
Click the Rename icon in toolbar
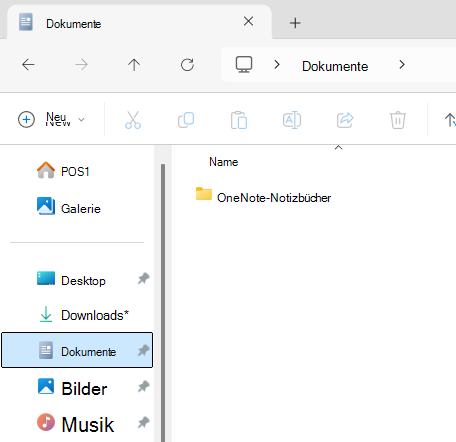[x=292, y=120]
